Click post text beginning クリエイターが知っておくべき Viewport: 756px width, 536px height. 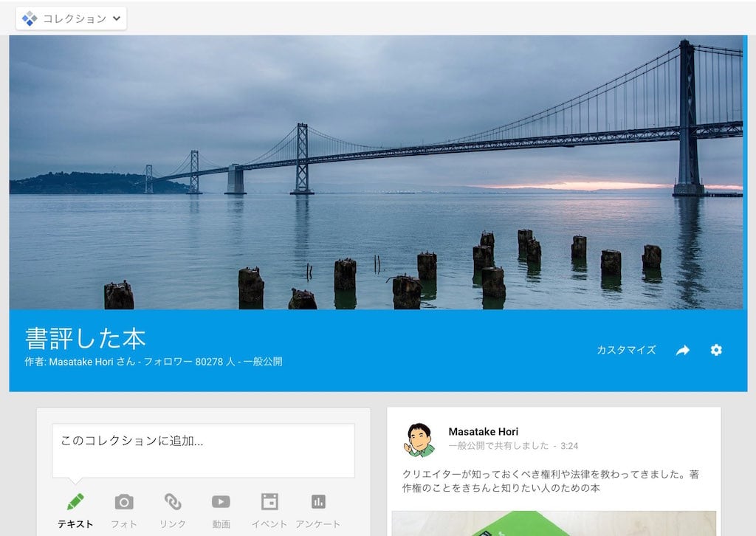pyautogui.click(x=551, y=481)
